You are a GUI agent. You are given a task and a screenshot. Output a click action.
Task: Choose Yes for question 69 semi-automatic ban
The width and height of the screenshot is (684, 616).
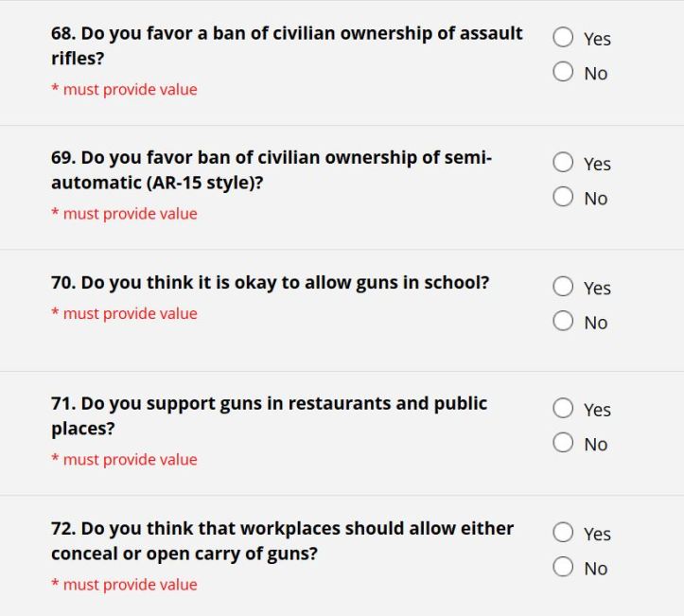pyautogui.click(x=564, y=162)
